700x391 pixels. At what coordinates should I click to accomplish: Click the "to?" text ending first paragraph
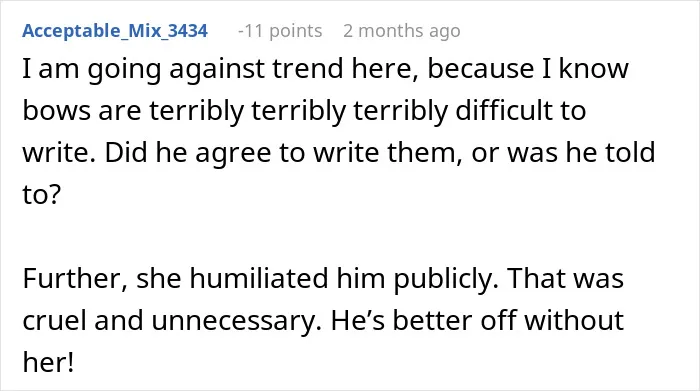(x=42, y=195)
